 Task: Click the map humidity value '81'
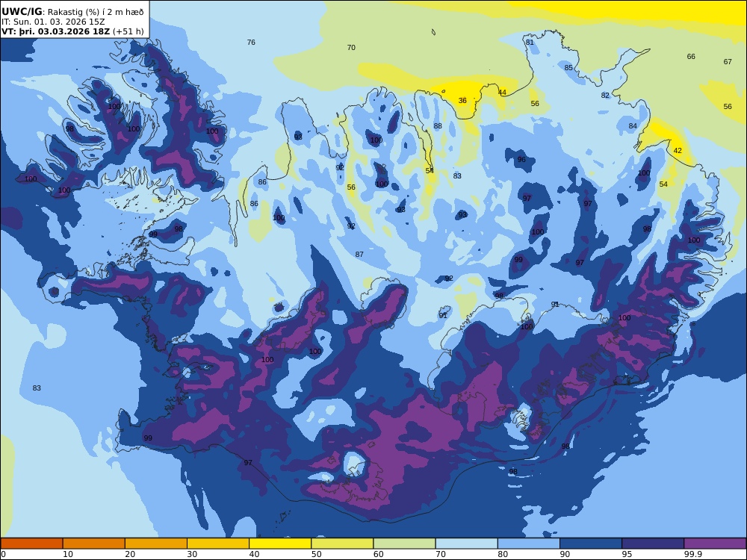point(530,43)
